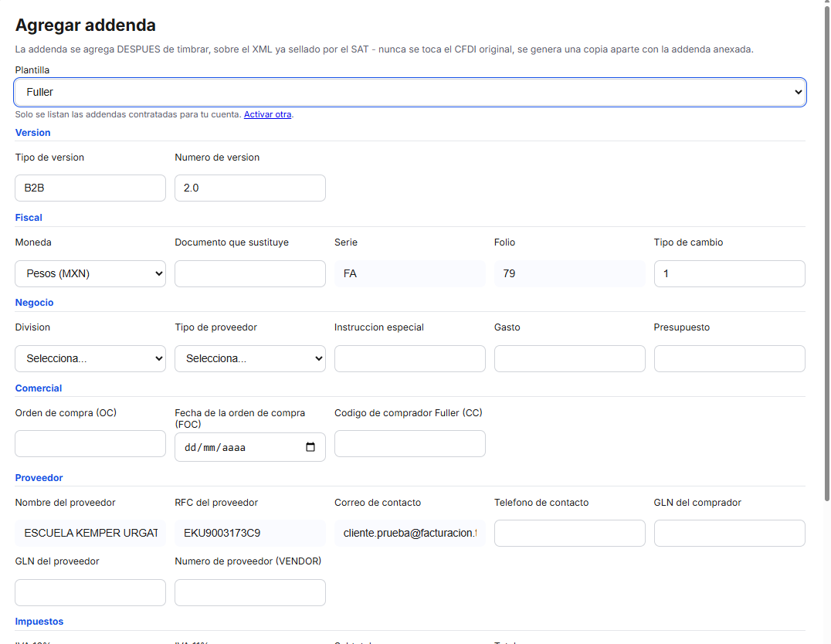Click the RFC del proveedor field
Image resolution: width=831 pixels, height=644 pixels.
coord(250,534)
